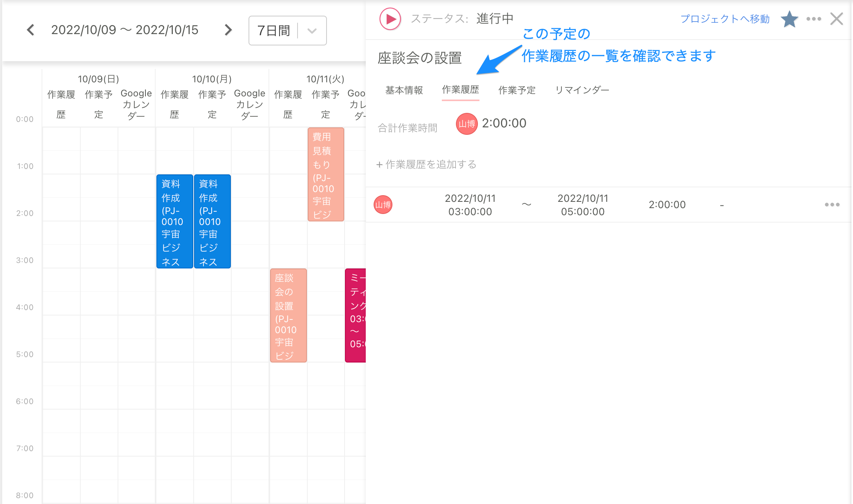Go to the previous week with left arrow
Image resolution: width=853 pixels, height=504 pixels.
coord(31,30)
